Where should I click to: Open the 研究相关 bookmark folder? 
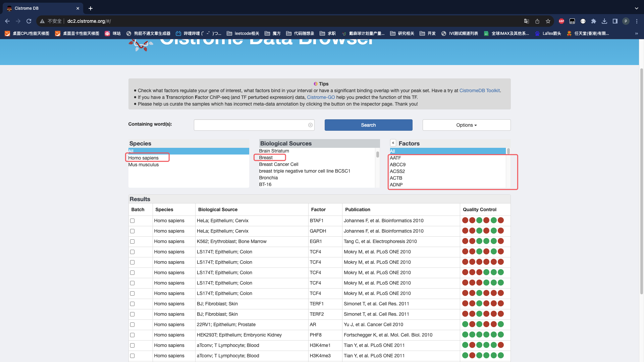click(x=402, y=34)
